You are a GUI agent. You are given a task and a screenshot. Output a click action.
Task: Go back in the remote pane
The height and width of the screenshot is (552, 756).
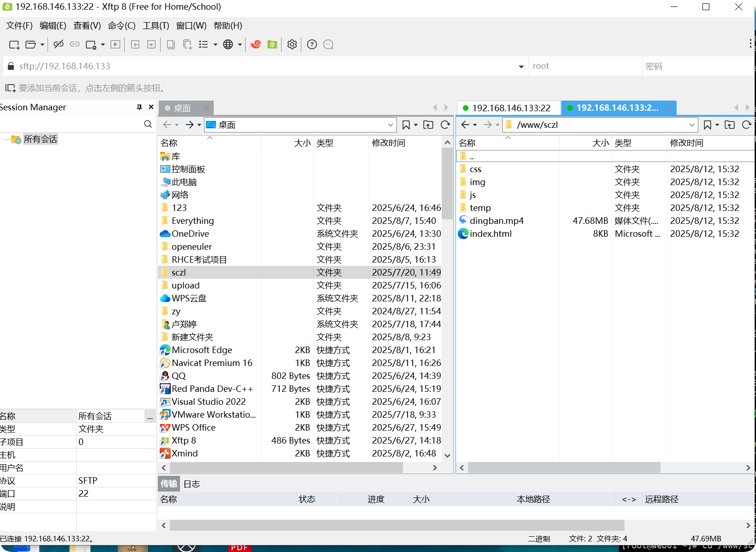coord(465,125)
